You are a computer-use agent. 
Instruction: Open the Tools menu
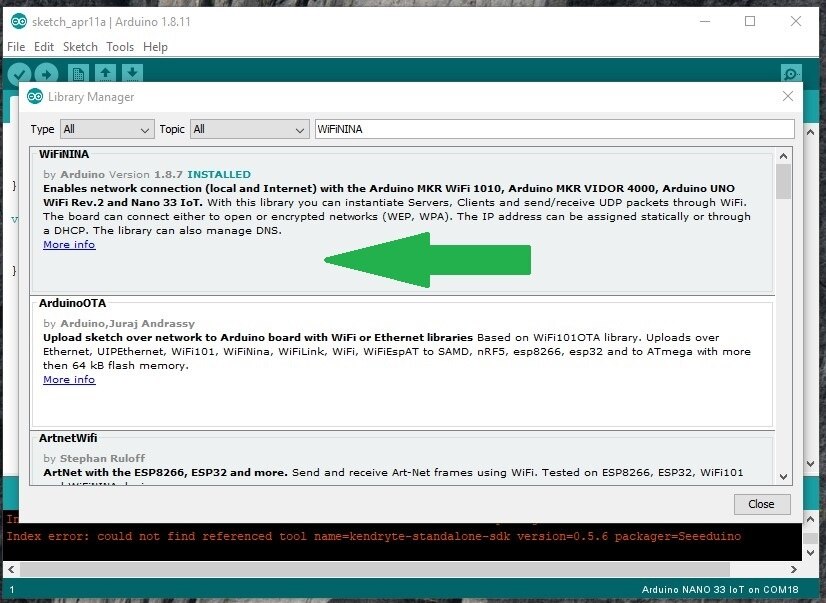tap(120, 47)
